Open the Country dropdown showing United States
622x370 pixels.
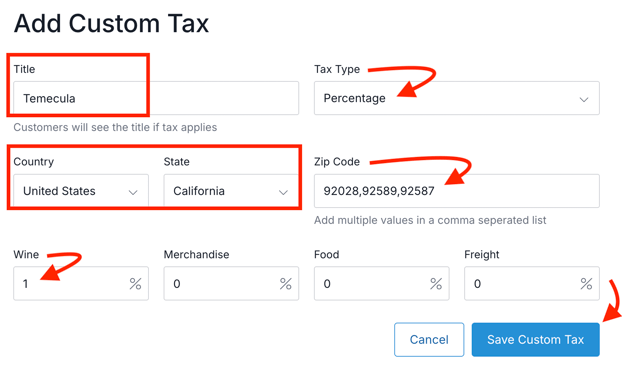[81, 191]
